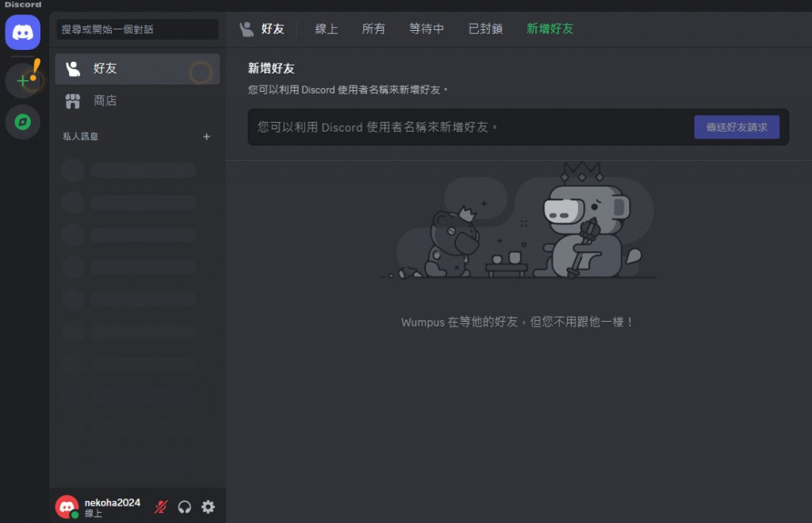Image resolution: width=812 pixels, height=523 pixels.
Task: Open user settings gear icon
Action: (209, 507)
